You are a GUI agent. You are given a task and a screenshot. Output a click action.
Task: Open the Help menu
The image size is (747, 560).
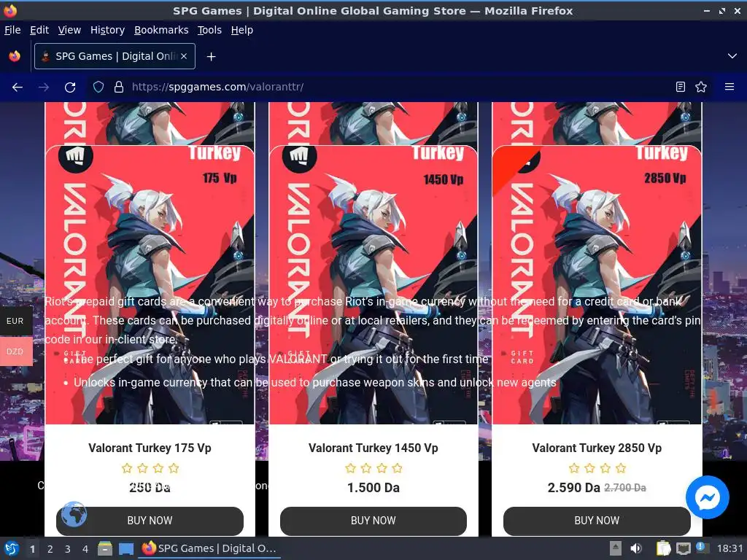pos(242,30)
